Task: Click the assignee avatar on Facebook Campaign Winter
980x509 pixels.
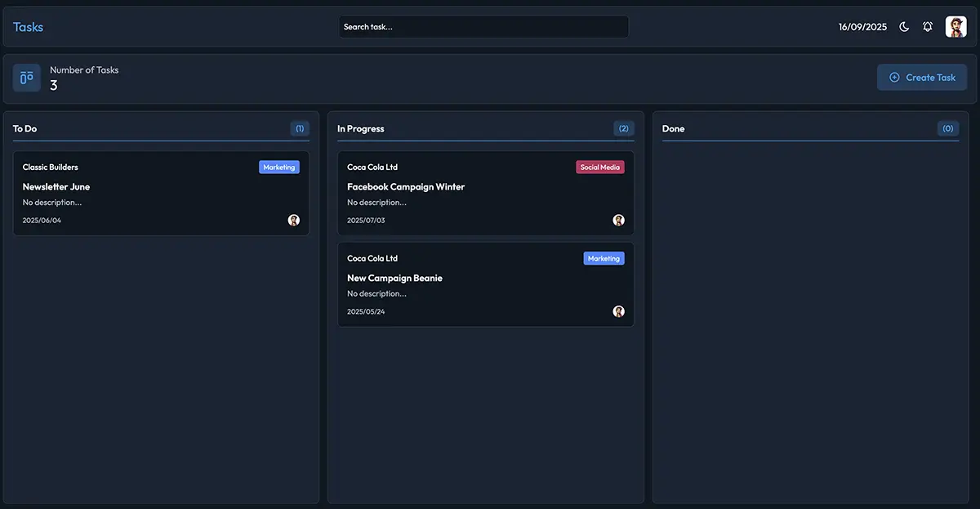Action: tap(619, 221)
